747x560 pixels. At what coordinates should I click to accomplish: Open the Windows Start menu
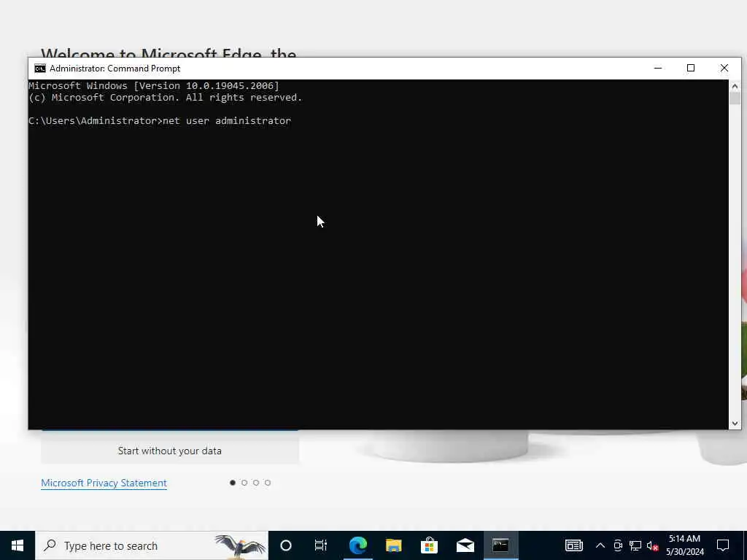pos(18,545)
